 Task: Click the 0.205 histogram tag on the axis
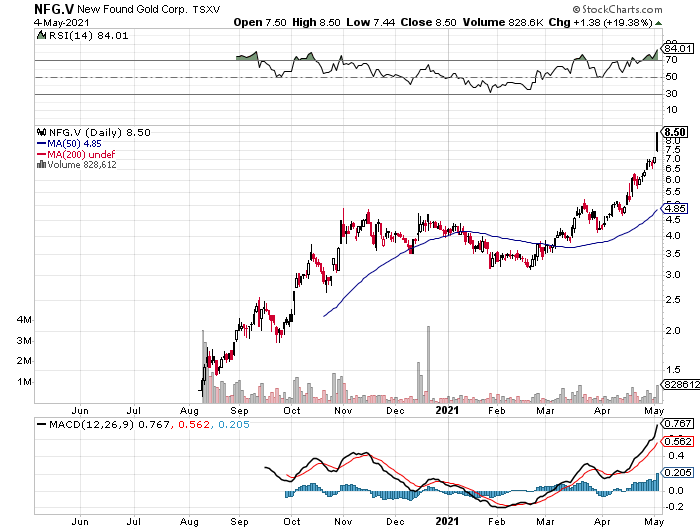[x=679, y=472]
